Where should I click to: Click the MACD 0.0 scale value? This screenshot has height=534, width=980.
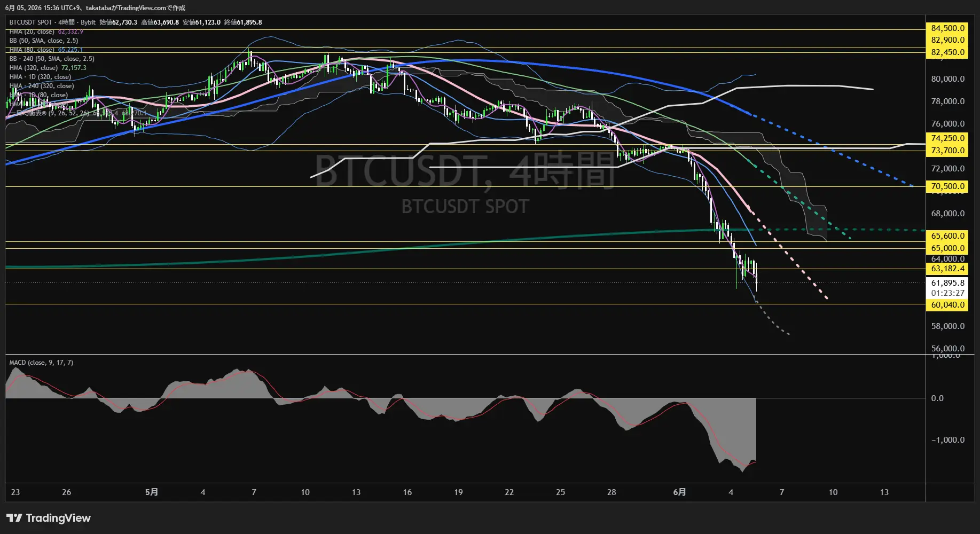coord(937,398)
